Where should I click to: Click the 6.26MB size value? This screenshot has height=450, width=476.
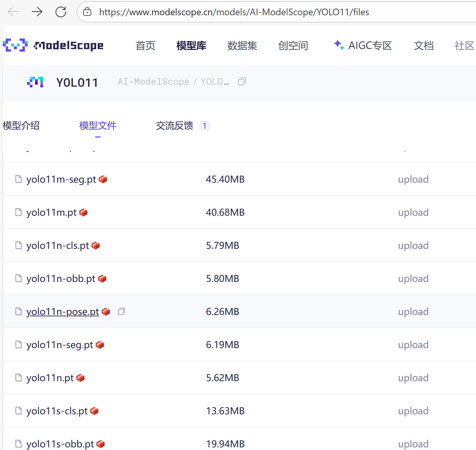point(222,312)
